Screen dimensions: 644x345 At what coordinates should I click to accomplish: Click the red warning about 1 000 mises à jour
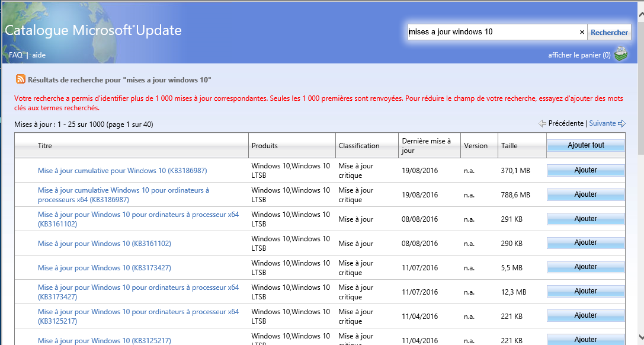coord(319,103)
